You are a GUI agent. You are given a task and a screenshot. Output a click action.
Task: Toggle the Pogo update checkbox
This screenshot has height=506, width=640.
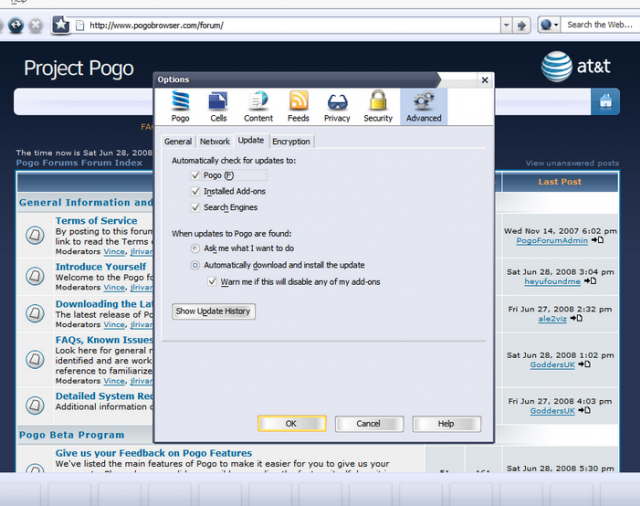195,175
